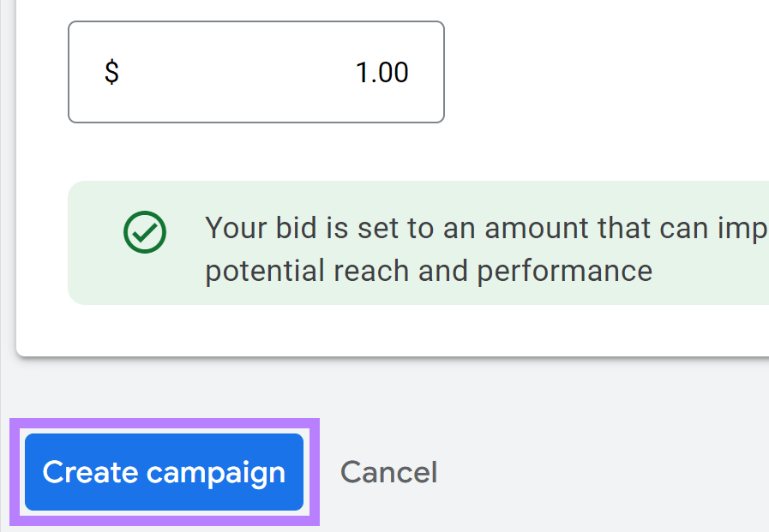Click the highlighted Create campaign action

pos(164,472)
